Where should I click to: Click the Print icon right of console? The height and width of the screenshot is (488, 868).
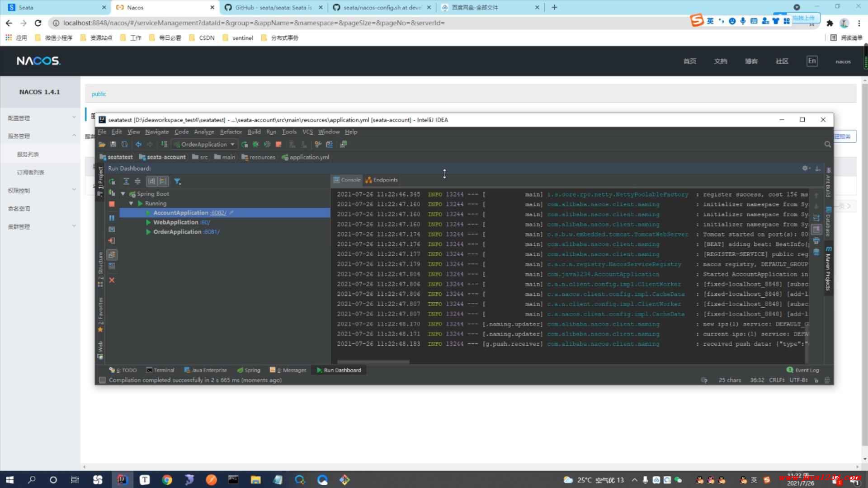(x=816, y=241)
